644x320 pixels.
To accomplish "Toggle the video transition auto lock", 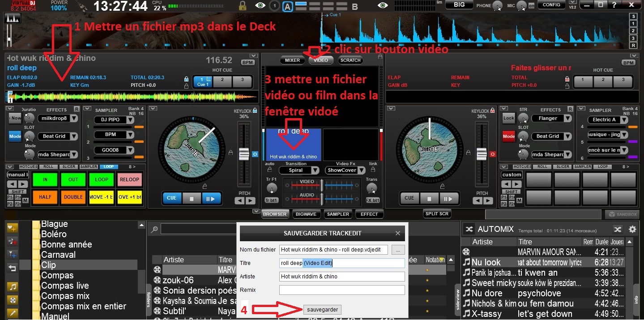I will [270, 170].
